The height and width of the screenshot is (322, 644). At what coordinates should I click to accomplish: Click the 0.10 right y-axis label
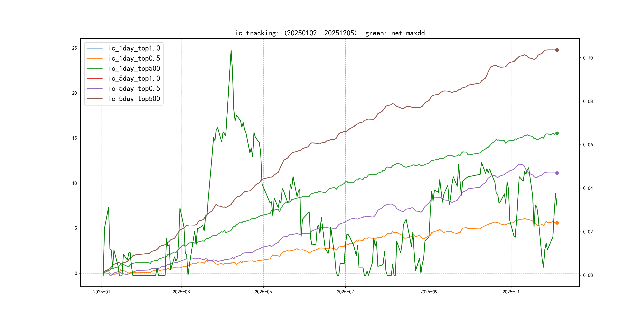pos(588,58)
